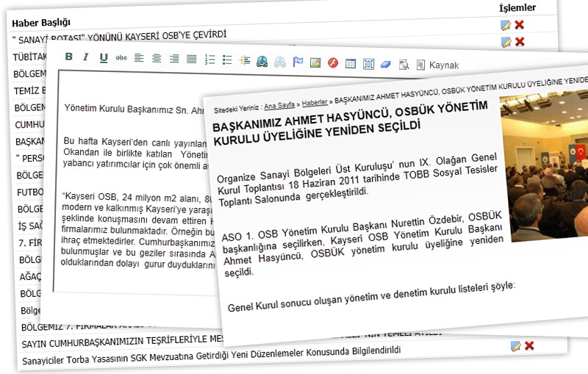The width and height of the screenshot is (588, 374).
Task: Remove formatting with eraser icon
Action: point(385,65)
